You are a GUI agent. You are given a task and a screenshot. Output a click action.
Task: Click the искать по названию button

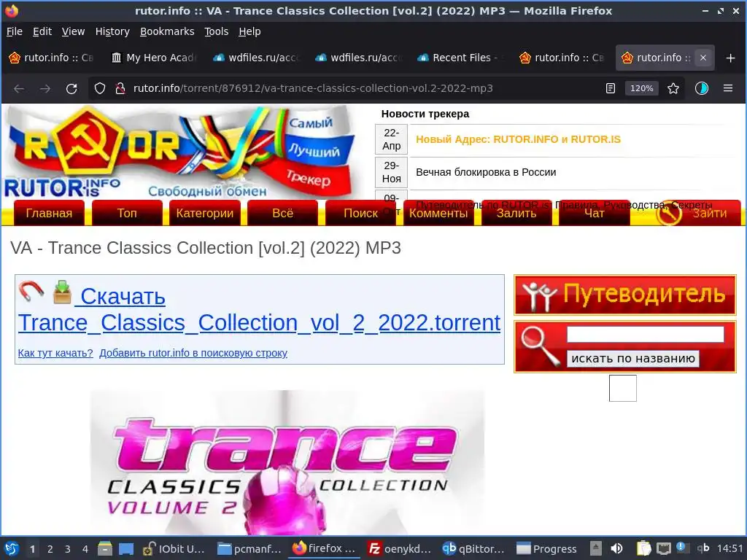point(632,359)
